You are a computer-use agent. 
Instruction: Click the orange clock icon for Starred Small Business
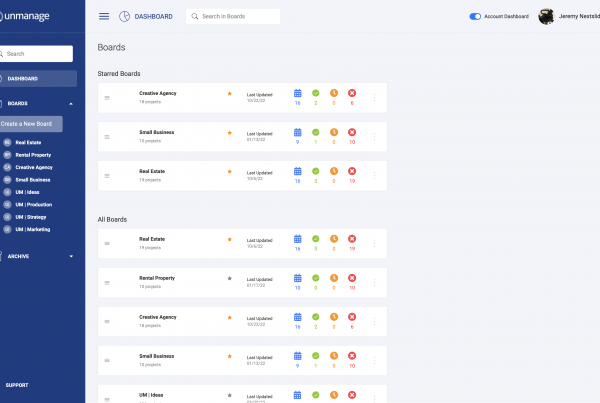[x=333, y=132]
